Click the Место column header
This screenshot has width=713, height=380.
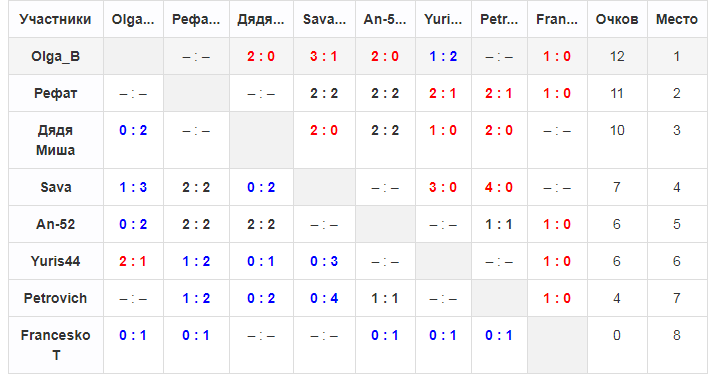pos(677,19)
